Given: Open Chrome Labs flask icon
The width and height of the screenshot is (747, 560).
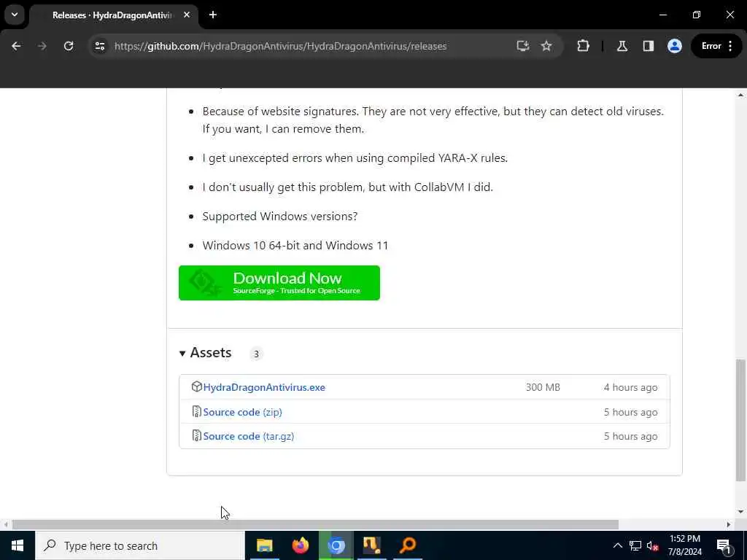Looking at the screenshot, I should click(622, 46).
